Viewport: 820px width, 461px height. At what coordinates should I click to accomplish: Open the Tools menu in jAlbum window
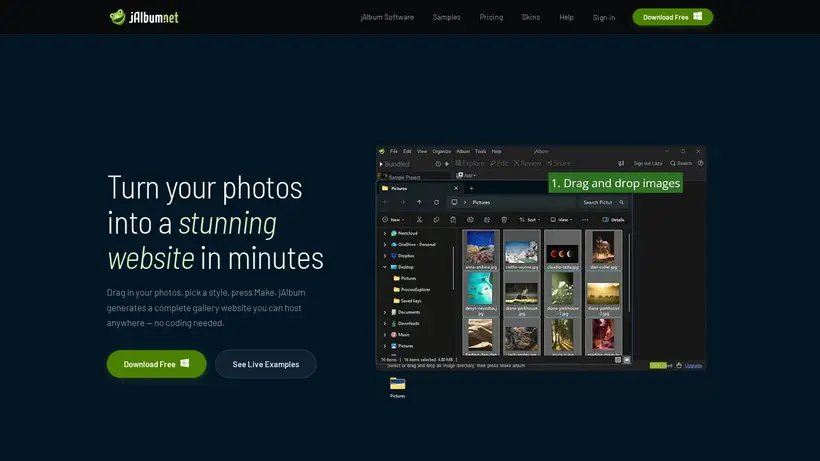(x=481, y=152)
